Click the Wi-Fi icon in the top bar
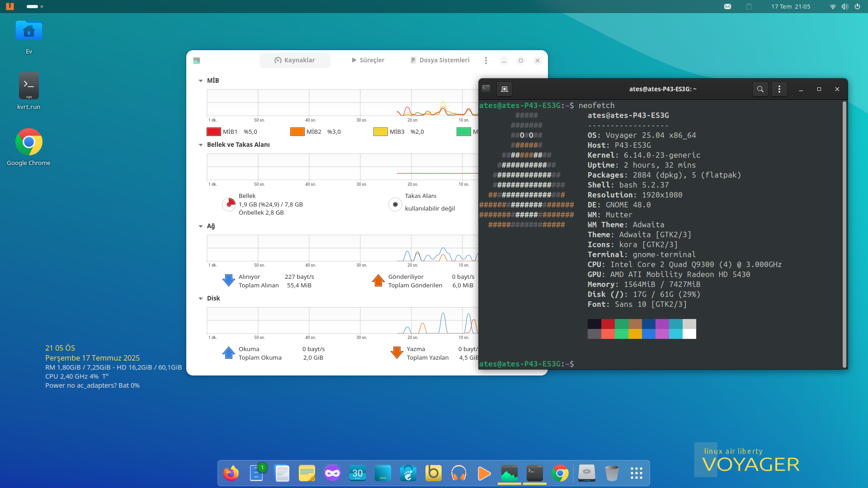The image size is (868, 488). [833, 7]
